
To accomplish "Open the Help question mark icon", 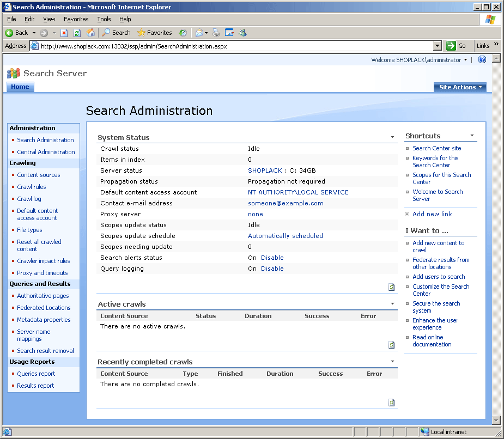I will [482, 59].
